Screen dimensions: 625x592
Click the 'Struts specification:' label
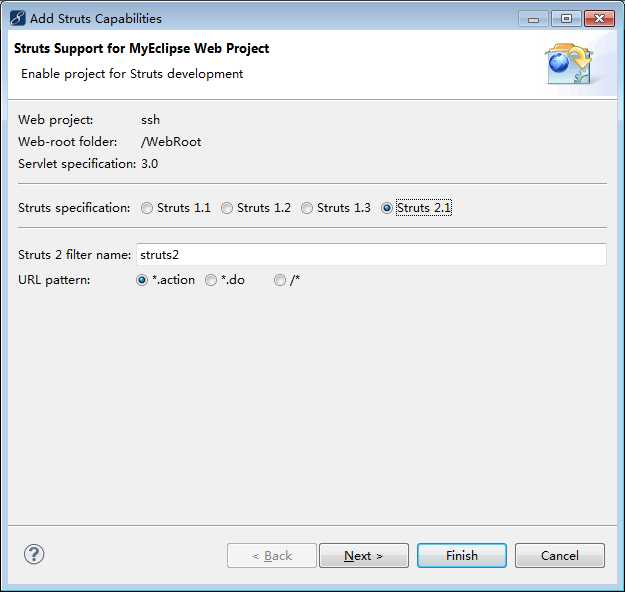[x=74, y=208]
